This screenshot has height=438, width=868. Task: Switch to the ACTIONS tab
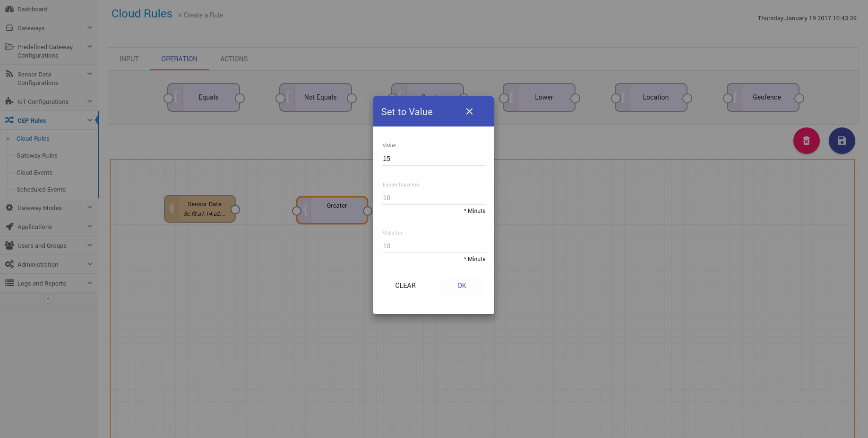234,59
